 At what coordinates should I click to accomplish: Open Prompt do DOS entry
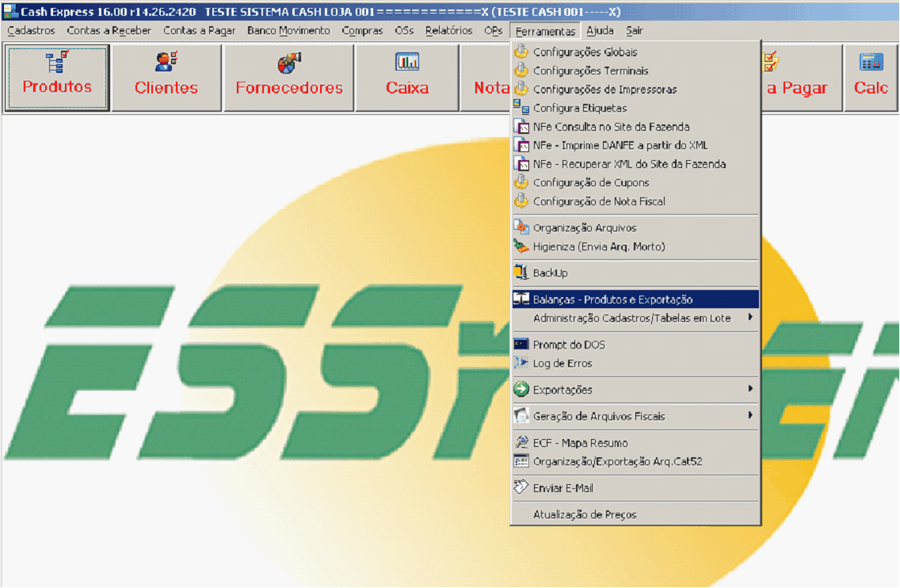click(x=569, y=345)
